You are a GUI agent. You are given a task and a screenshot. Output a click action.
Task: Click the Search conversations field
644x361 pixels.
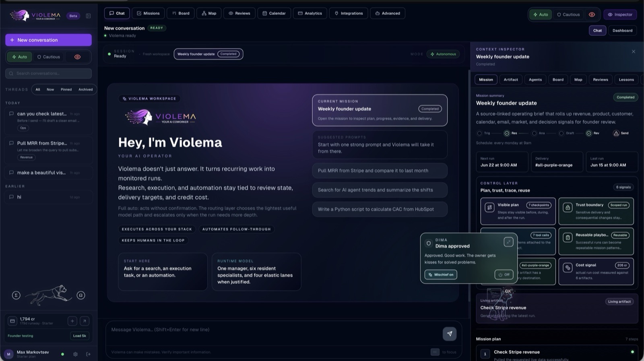coord(48,74)
